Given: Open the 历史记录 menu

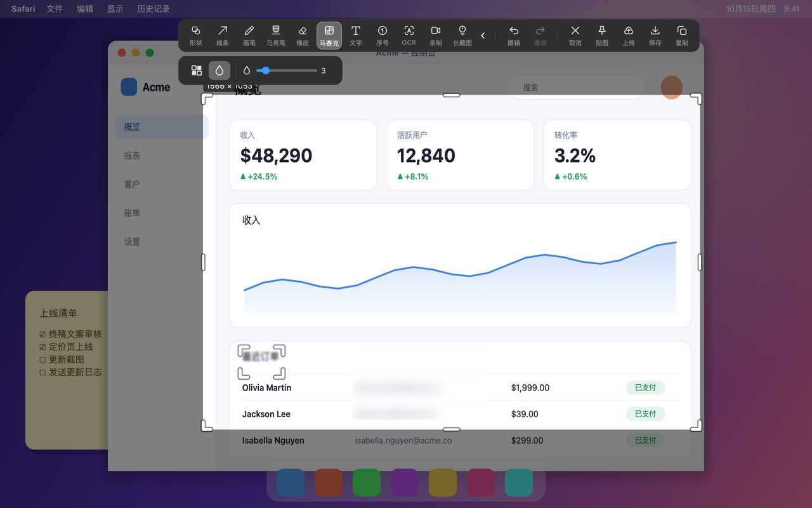Looking at the screenshot, I should pyautogui.click(x=154, y=9).
